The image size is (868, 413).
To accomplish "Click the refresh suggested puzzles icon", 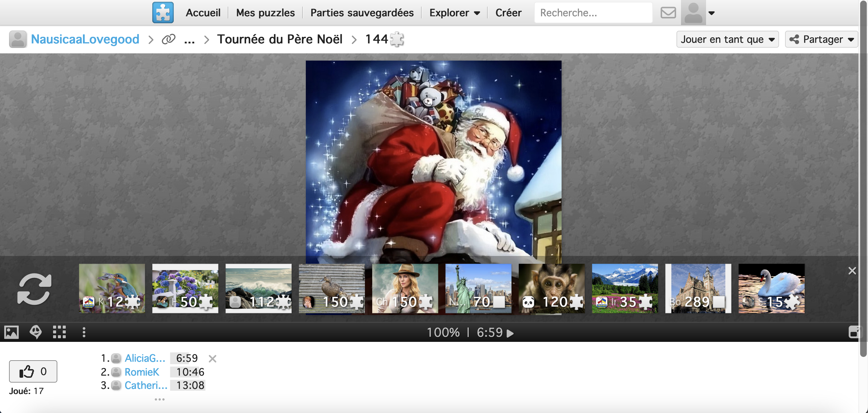I will pos(34,289).
